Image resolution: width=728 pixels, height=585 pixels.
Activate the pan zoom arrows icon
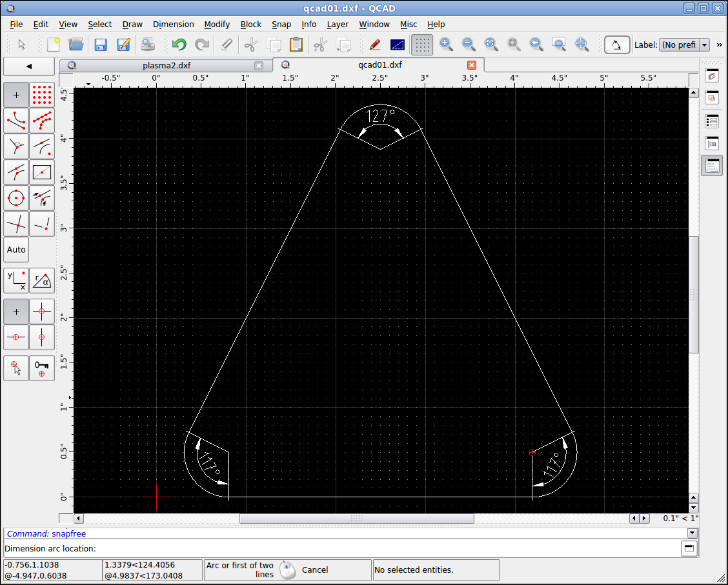pos(581,45)
